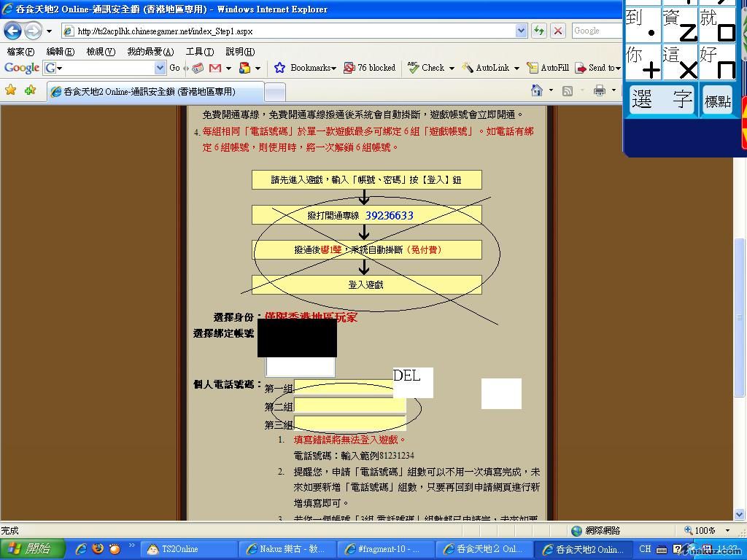This screenshot has width=747, height=560.
Task: Click the 網際網路 zone in status bar
Action: pos(596,531)
